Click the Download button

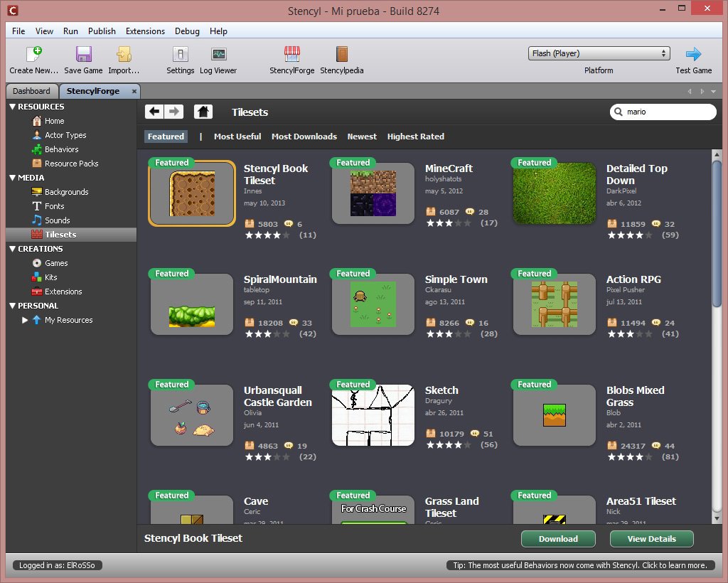click(558, 539)
